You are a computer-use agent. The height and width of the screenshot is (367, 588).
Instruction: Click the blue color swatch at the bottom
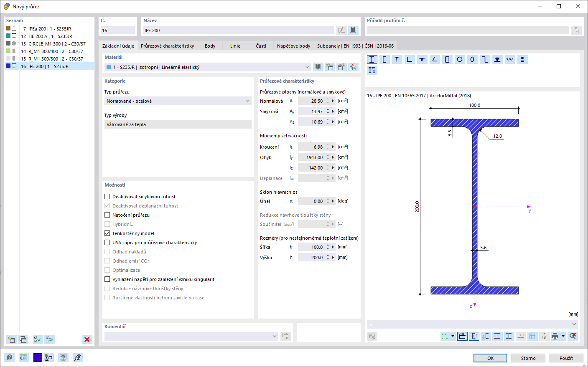[38, 357]
